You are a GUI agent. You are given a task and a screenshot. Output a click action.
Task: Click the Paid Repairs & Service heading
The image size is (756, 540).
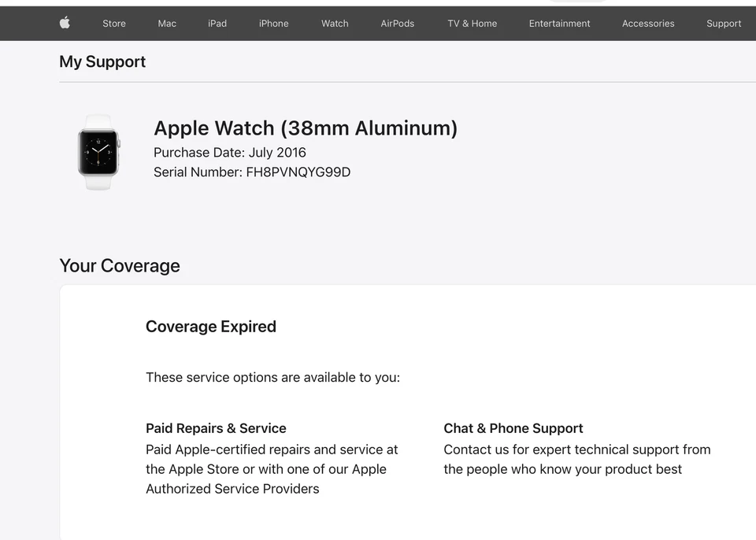coord(216,428)
